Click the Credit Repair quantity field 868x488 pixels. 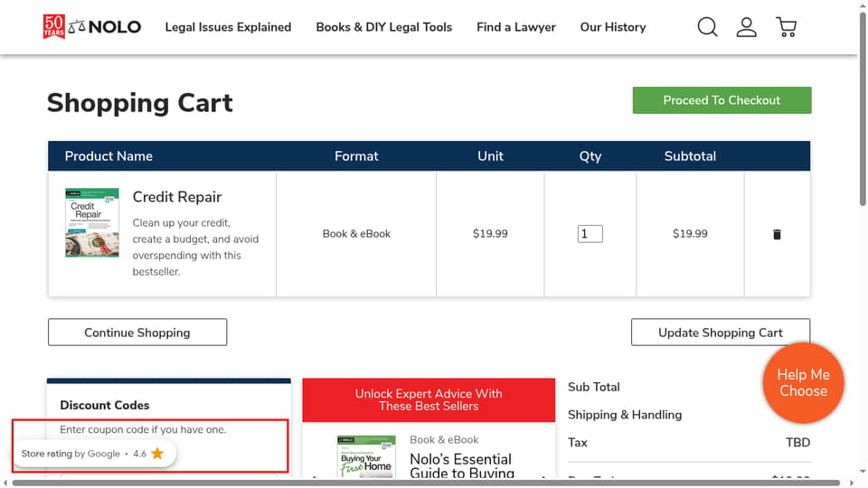(x=590, y=233)
